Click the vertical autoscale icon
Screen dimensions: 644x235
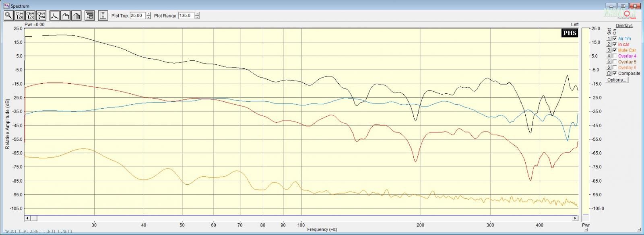tap(103, 15)
